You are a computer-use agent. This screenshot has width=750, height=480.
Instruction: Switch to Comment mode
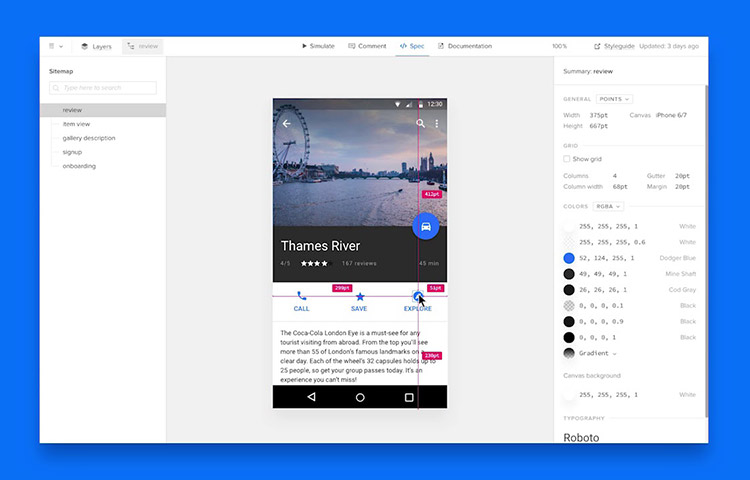[367, 46]
